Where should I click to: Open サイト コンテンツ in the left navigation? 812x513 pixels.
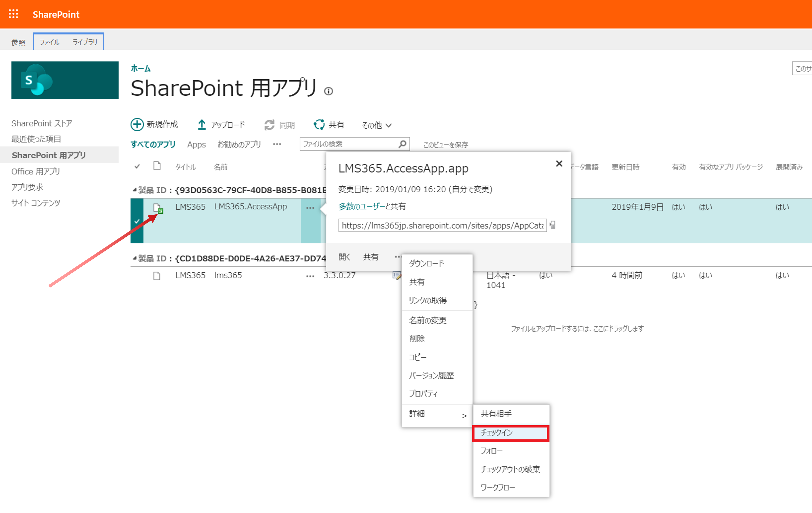pyautogui.click(x=36, y=203)
